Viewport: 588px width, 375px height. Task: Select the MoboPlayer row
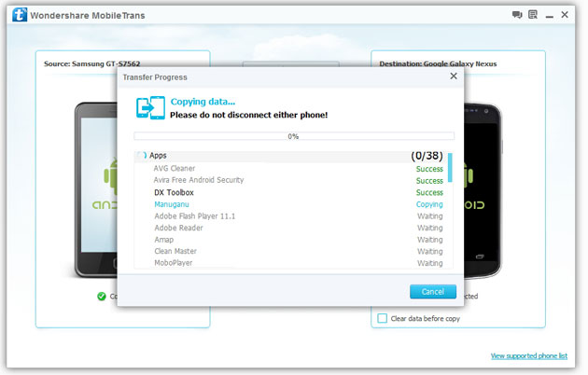pos(290,263)
